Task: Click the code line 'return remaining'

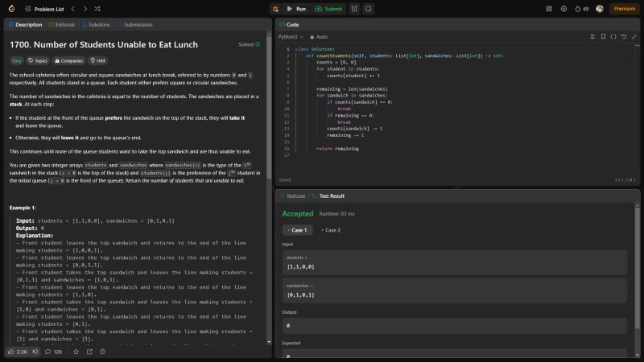Action: pos(337,149)
